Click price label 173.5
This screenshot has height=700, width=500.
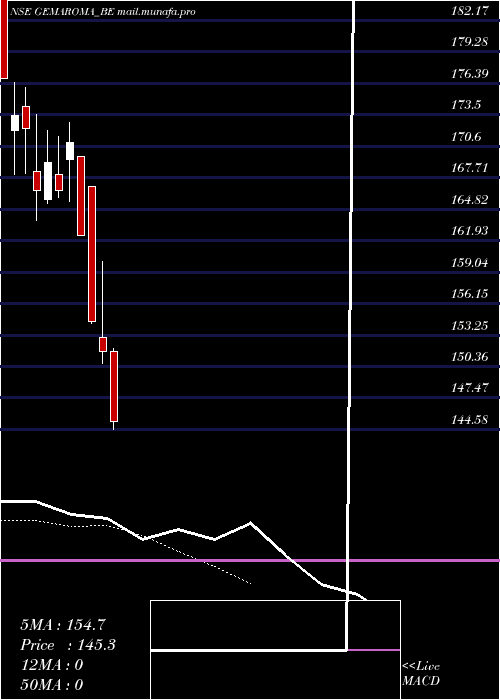click(x=466, y=105)
